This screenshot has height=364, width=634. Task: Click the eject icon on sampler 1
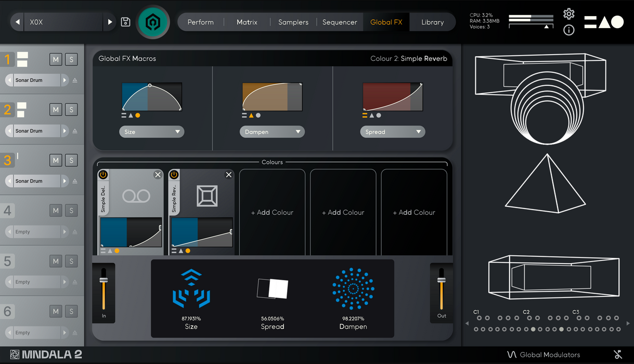coord(75,81)
